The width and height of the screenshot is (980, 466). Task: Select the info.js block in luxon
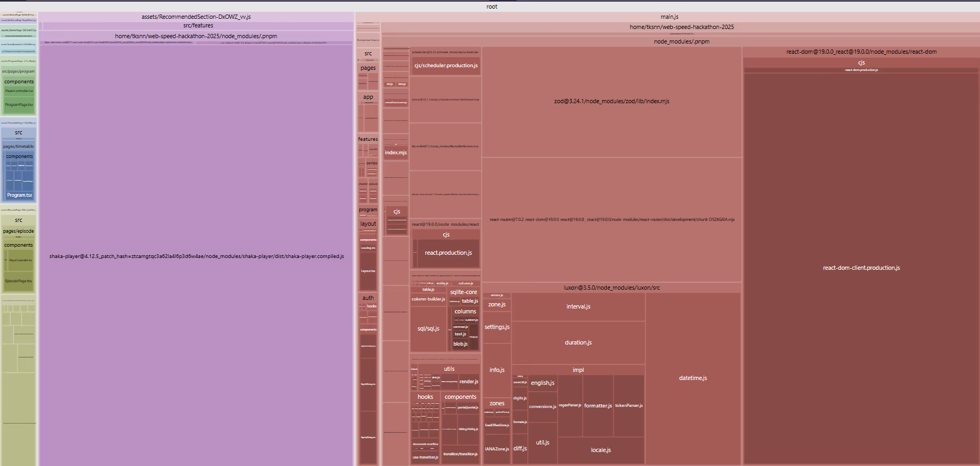pyautogui.click(x=497, y=370)
